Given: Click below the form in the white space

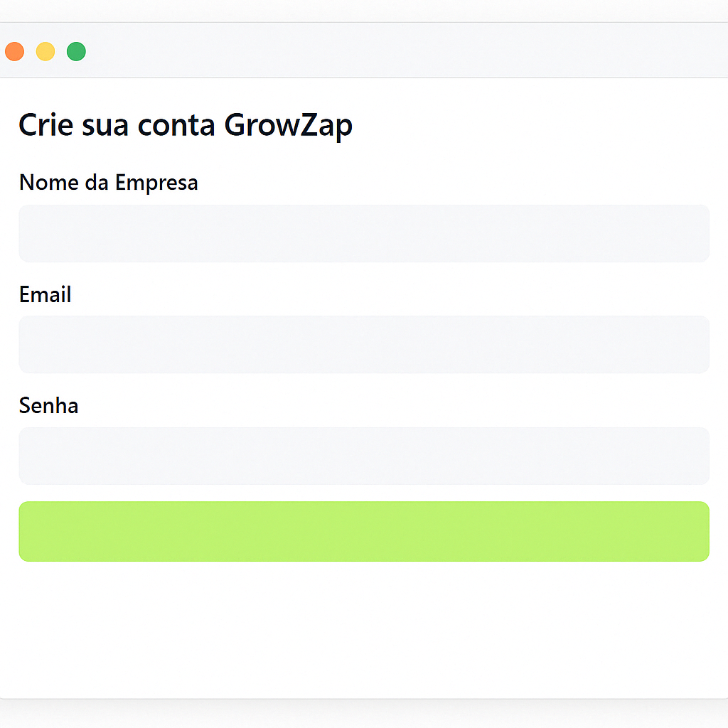Looking at the screenshot, I should coord(364,626).
